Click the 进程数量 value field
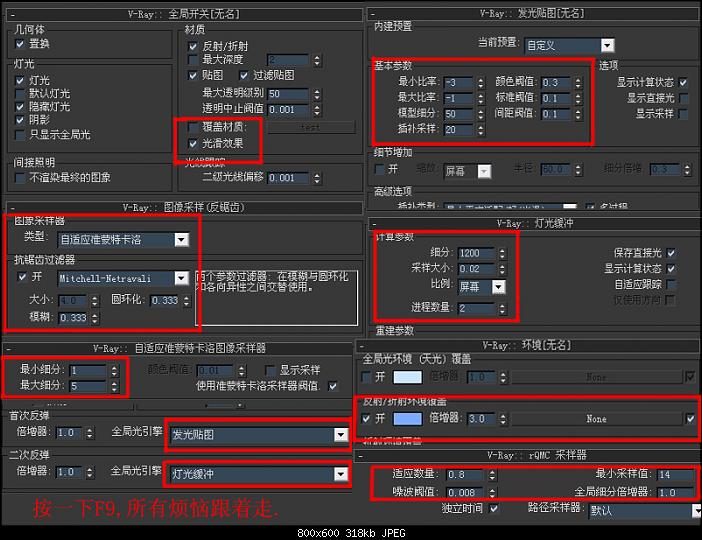The width and height of the screenshot is (702, 540). [x=477, y=308]
